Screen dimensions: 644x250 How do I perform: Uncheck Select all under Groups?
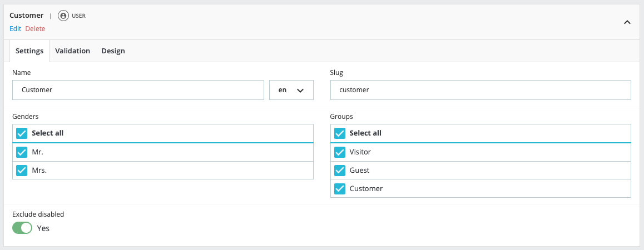(339, 133)
